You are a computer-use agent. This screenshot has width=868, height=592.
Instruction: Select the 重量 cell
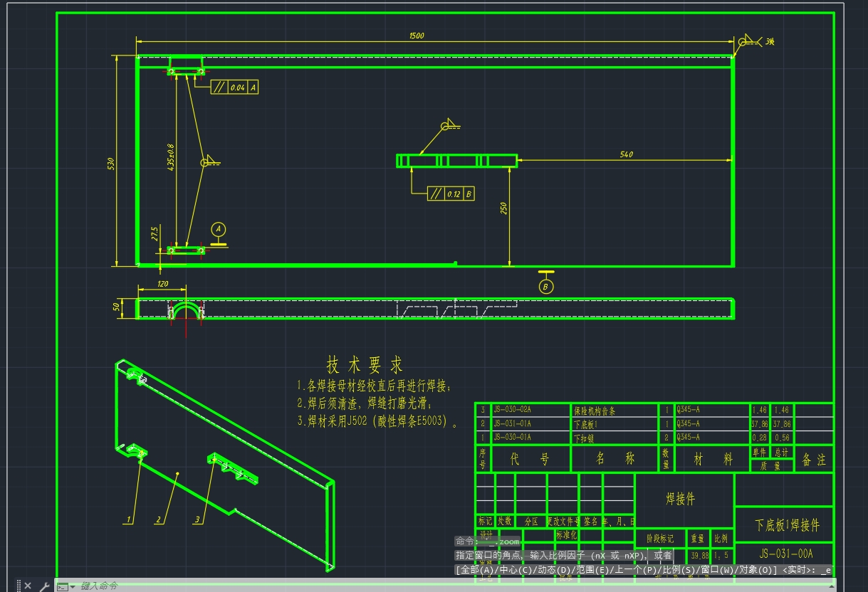(697, 539)
